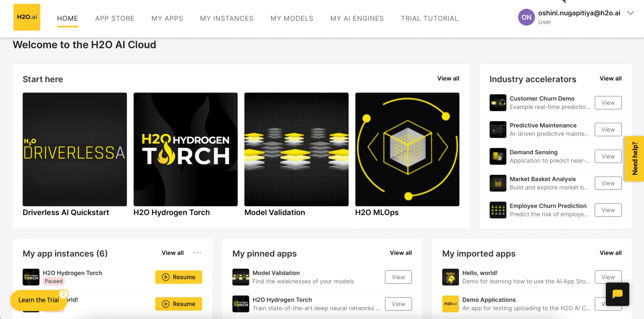Click the Demand Sensing app icon
The height and width of the screenshot is (319, 644).
(498, 156)
